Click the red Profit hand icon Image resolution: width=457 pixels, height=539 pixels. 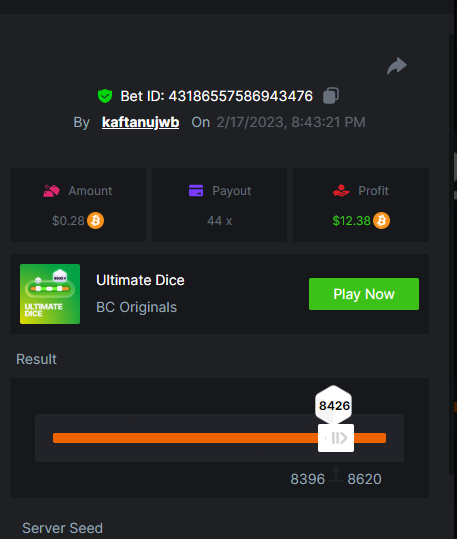coord(341,190)
